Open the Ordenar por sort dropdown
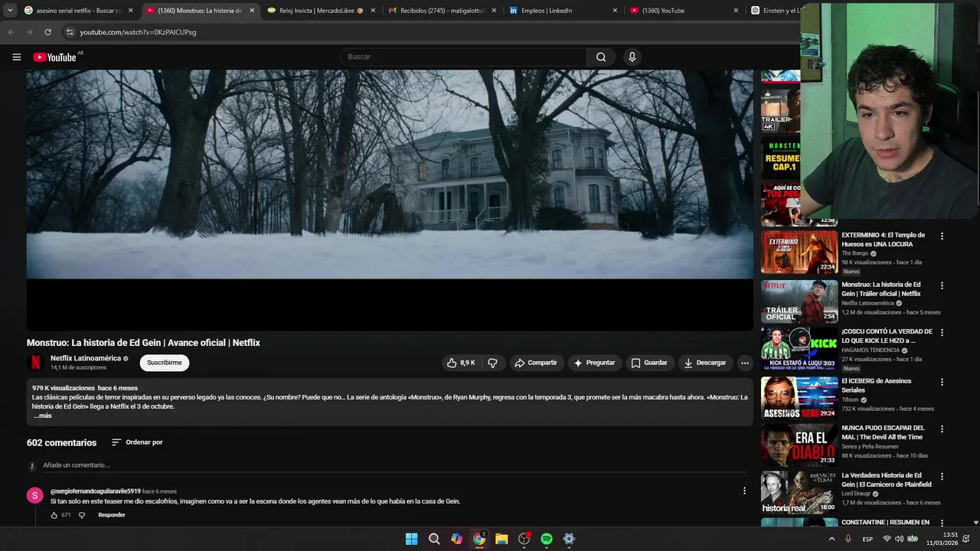 137,442
